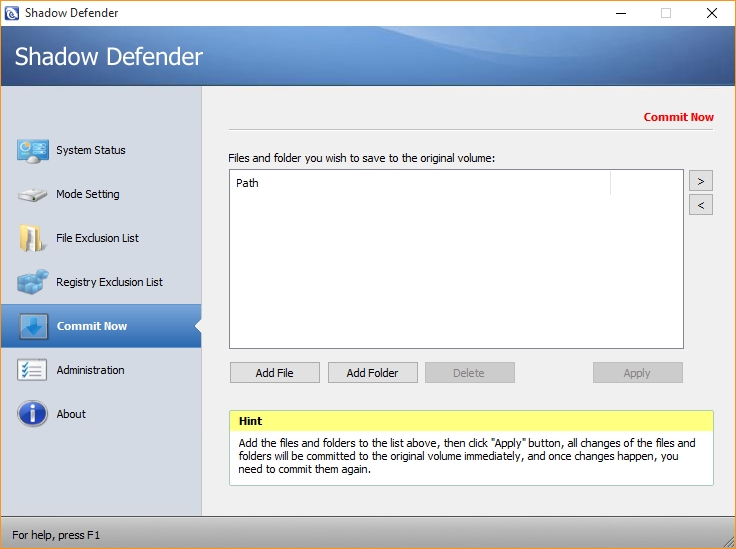This screenshot has height=549, width=736.
Task: Click the Mode Setting drive icon
Action: (x=32, y=194)
